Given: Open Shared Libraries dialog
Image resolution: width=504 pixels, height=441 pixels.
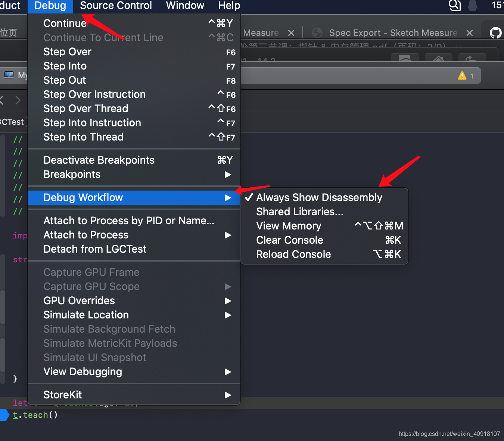Looking at the screenshot, I should (324, 212).
